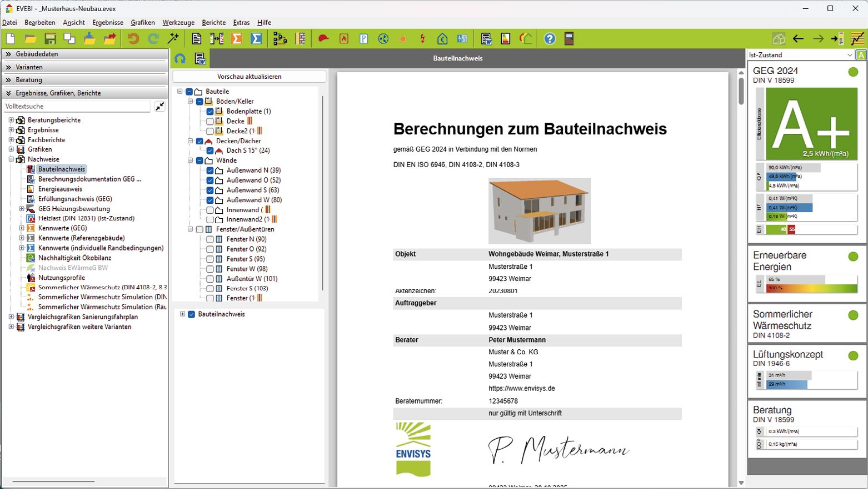Click the New file icon

[x=11, y=39]
